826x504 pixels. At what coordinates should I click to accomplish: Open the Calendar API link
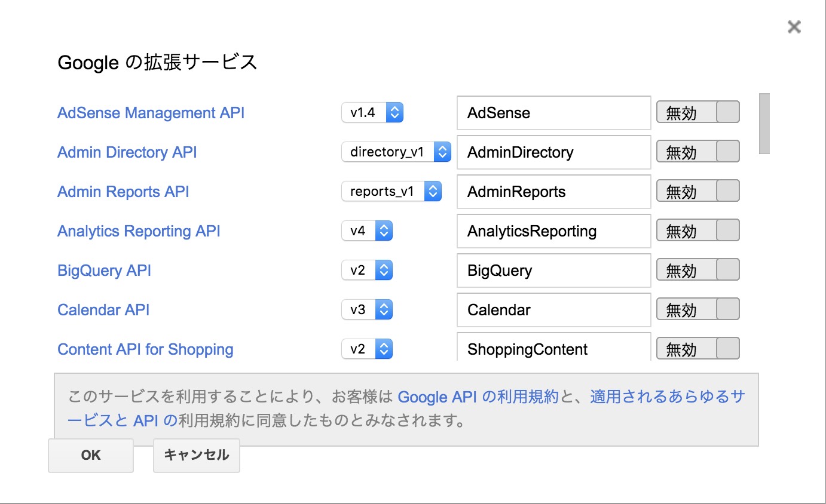click(103, 310)
